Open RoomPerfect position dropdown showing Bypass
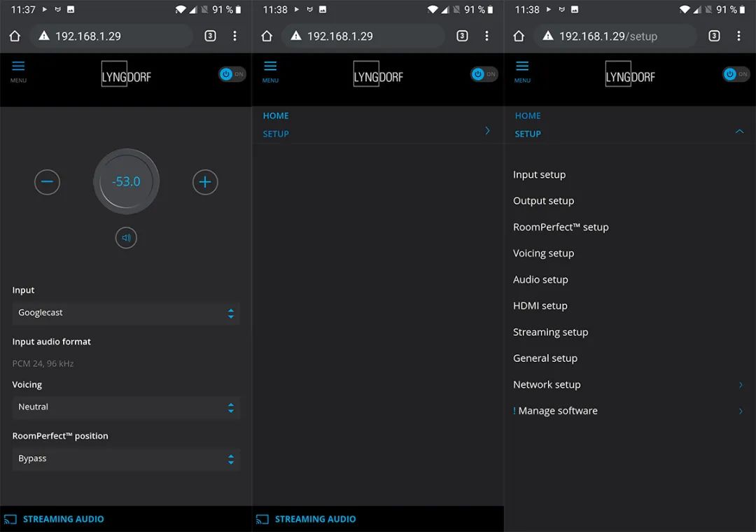Screen dimensions: 756x532 [126, 459]
